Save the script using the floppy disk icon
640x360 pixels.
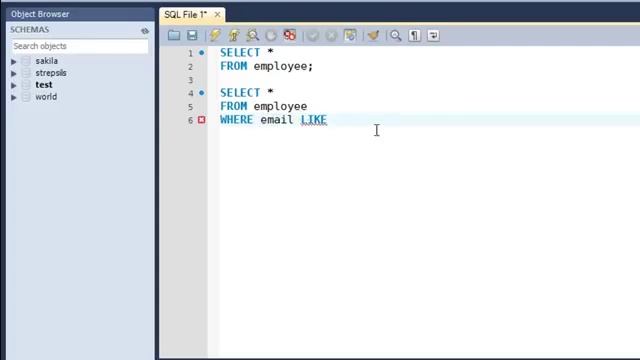point(192,36)
